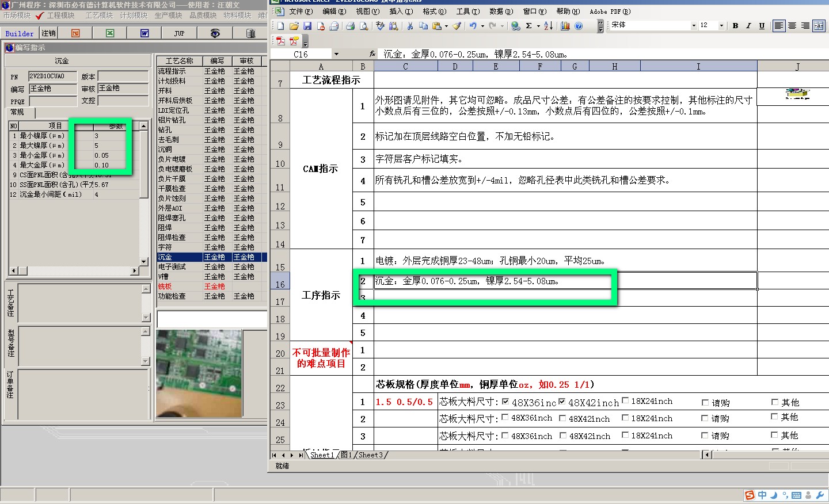The image size is (829, 504).
Task: Click the Chart Wizard icon
Action: tap(565, 26)
